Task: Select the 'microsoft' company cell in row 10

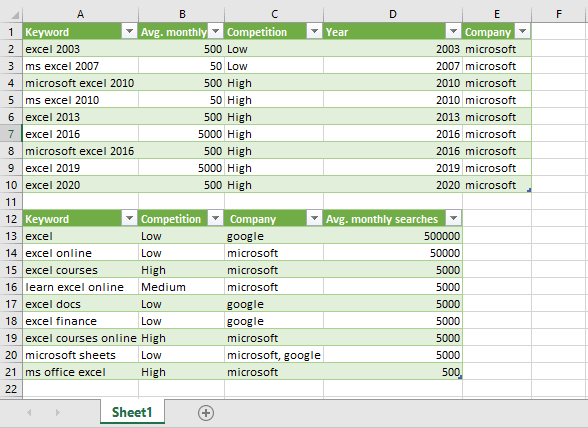Action: click(x=497, y=185)
